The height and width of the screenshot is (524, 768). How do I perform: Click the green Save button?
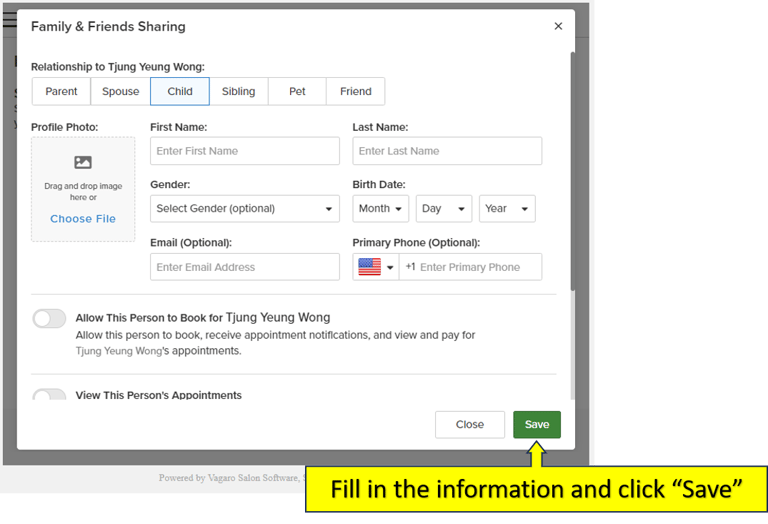click(x=537, y=425)
